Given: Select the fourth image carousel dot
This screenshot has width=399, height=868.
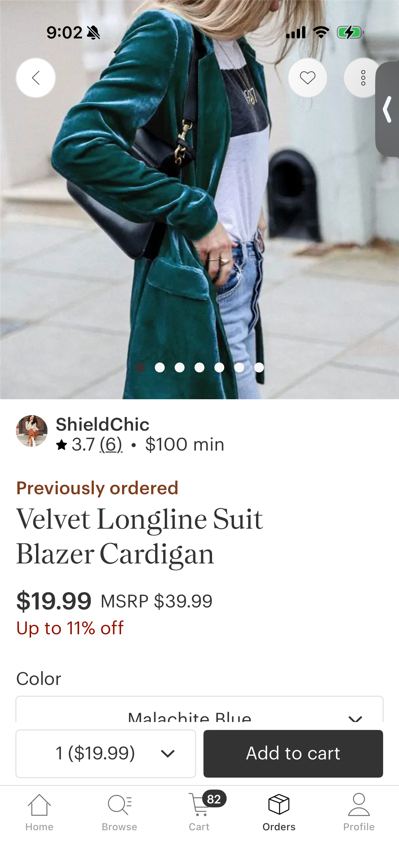Looking at the screenshot, I should point(199,367).
